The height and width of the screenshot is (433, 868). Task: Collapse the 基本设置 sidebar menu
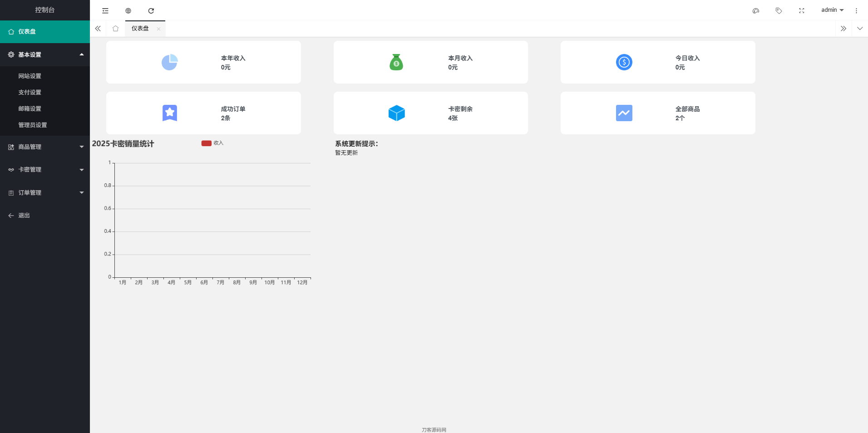[45, 54]
